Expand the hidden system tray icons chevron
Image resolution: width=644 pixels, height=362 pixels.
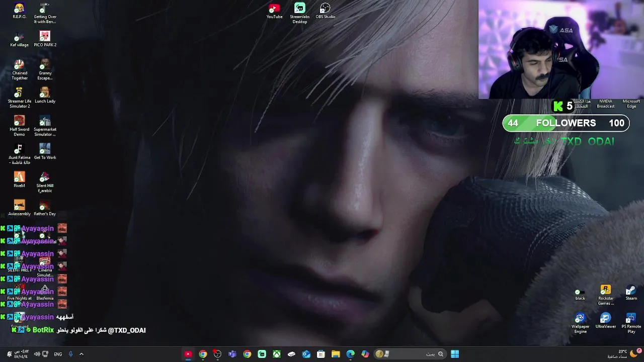coord(82,354)
